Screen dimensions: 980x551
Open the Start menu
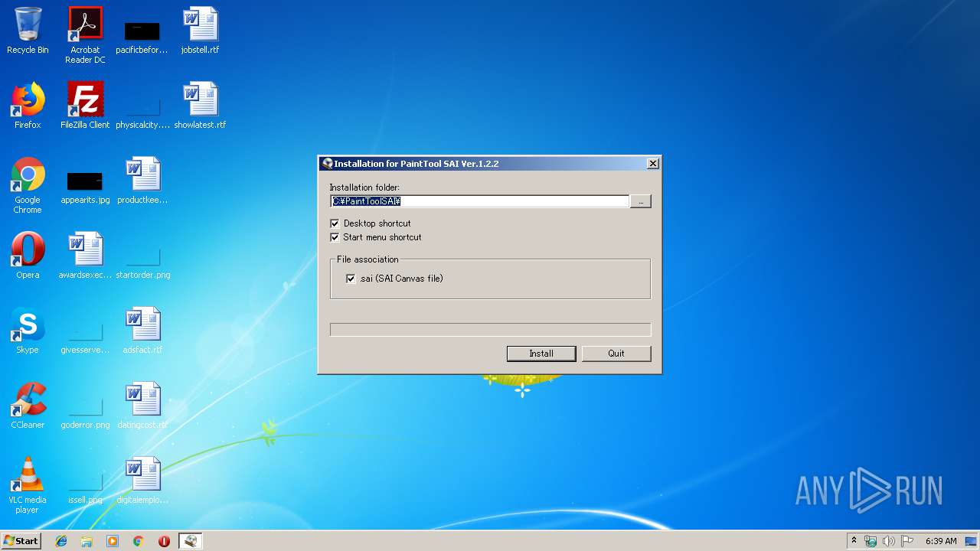pos(21,541)
